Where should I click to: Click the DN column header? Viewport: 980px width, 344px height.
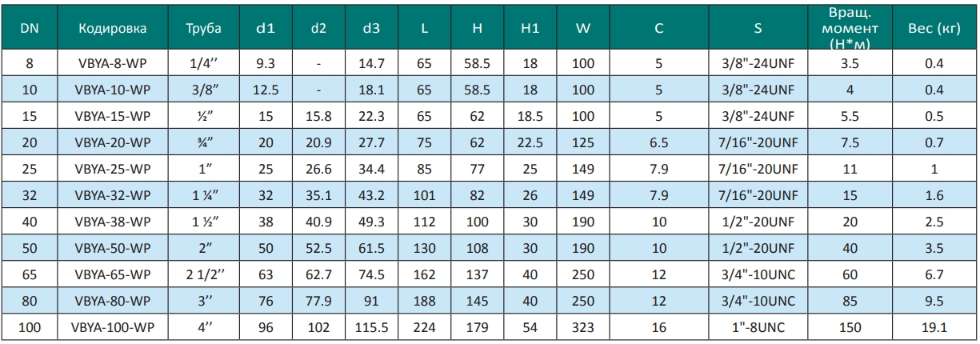(29, 28)
